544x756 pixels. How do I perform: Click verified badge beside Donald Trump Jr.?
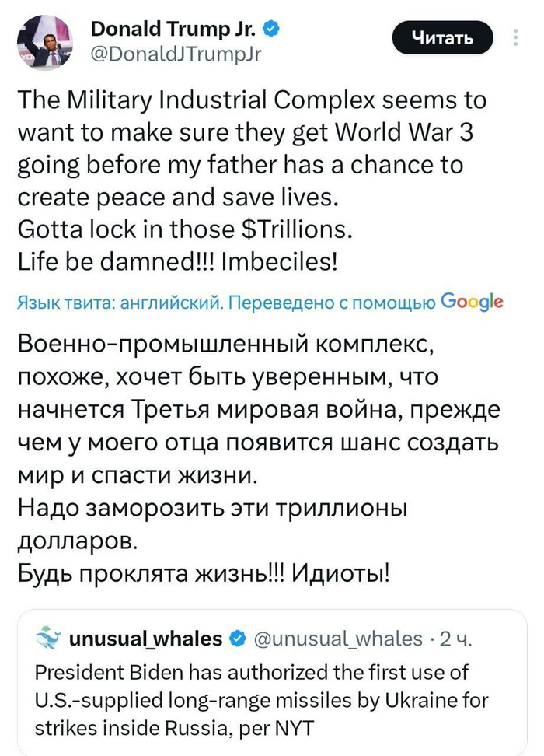(x=271, y=30)
